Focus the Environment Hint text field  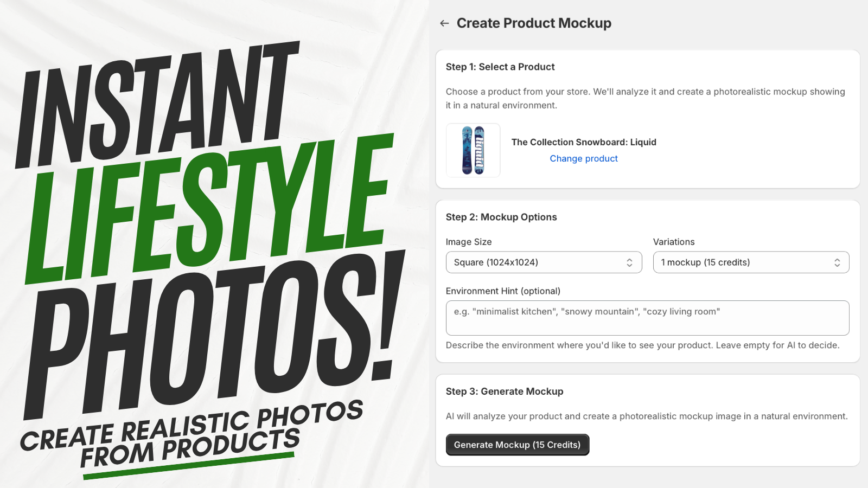click(x=647, y=318)
